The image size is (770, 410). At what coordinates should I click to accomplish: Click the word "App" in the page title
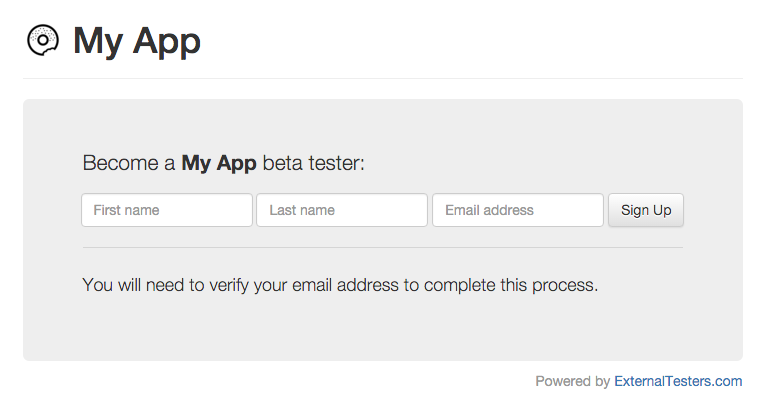pyautogui.click(x=166, y=41)
